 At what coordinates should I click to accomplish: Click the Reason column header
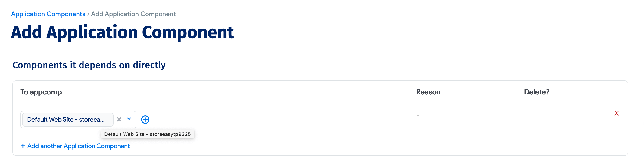click(428, 92)
